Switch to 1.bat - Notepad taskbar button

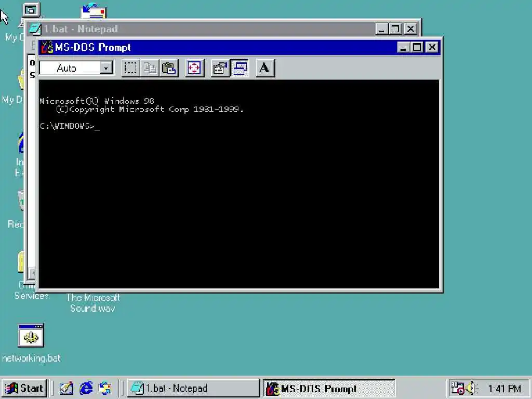pos(193,388)
